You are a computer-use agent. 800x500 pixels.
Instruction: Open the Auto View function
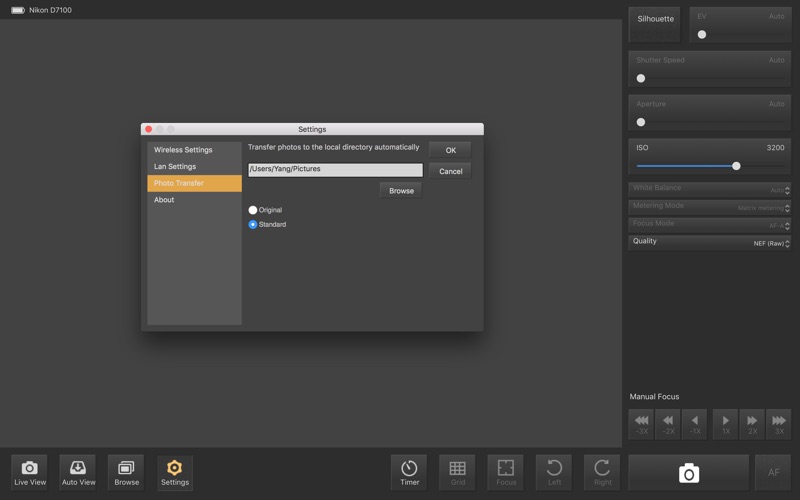point(78,472)
